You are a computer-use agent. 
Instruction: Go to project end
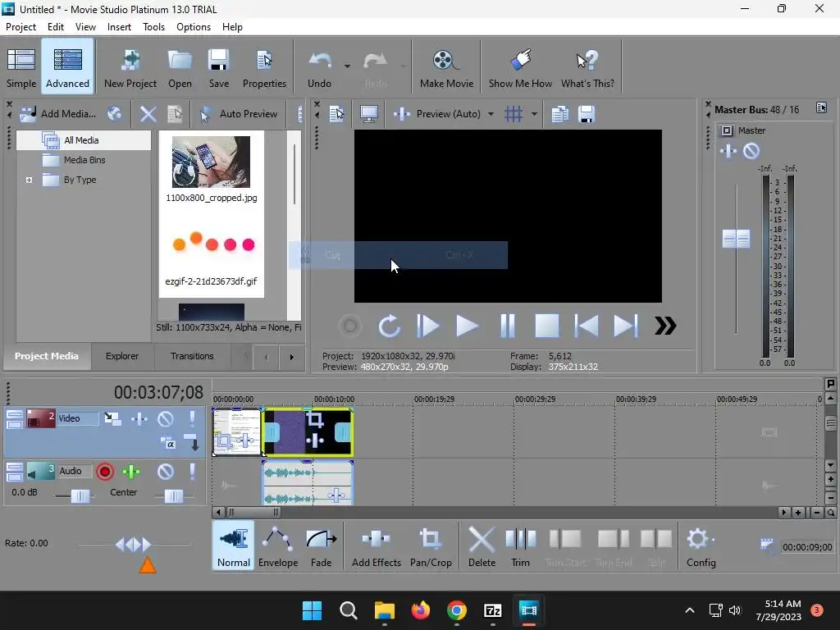pos(625,326)
